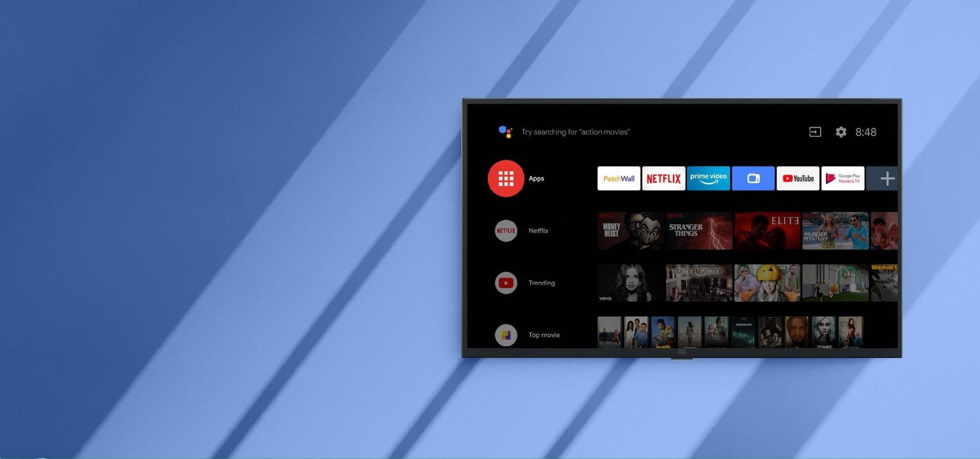Open the Zombie movie poster

coord(824,332)
